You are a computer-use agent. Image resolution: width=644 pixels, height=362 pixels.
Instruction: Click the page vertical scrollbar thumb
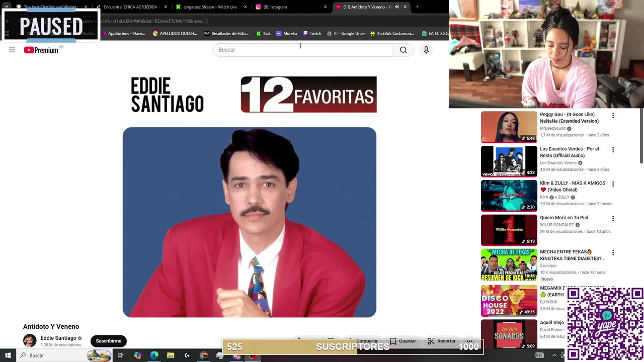641,136
